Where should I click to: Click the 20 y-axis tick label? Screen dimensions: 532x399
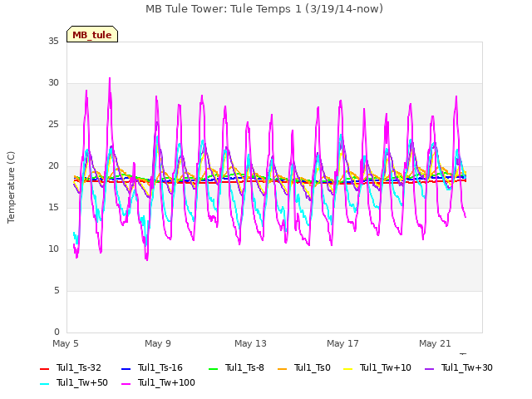(x=53, y=166)
